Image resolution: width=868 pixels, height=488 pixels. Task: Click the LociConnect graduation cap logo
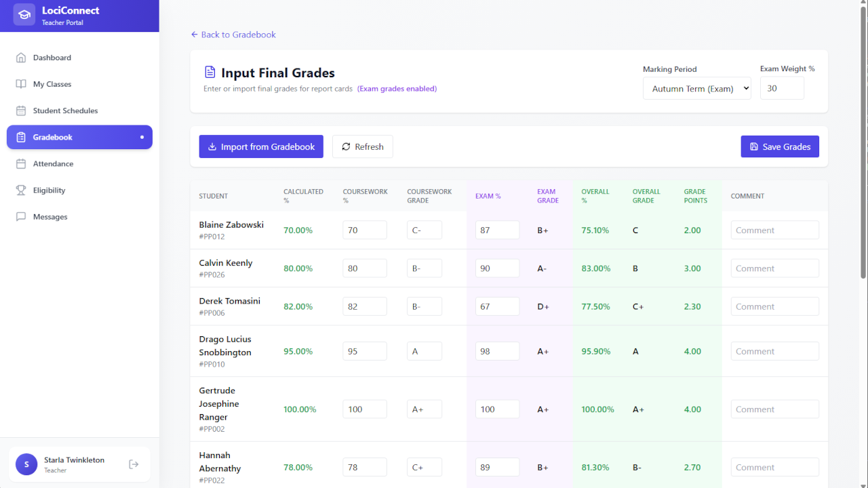[24, 15]
